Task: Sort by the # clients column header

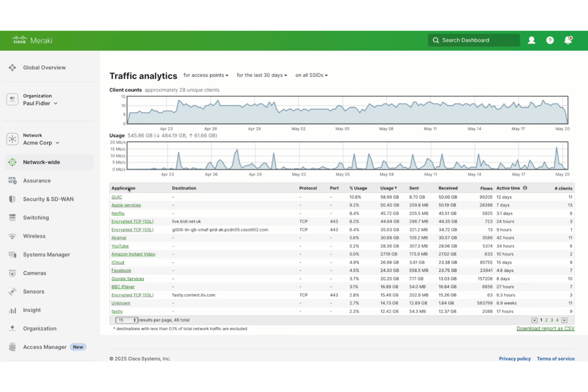Action: tap(563, 188)
